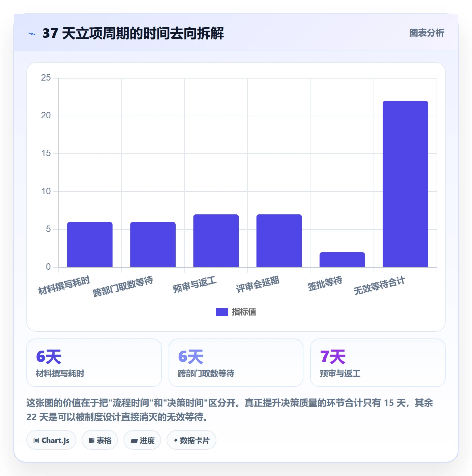
Task: Select the 签批等待 bar in the chart
Action: tap(342, 260)
